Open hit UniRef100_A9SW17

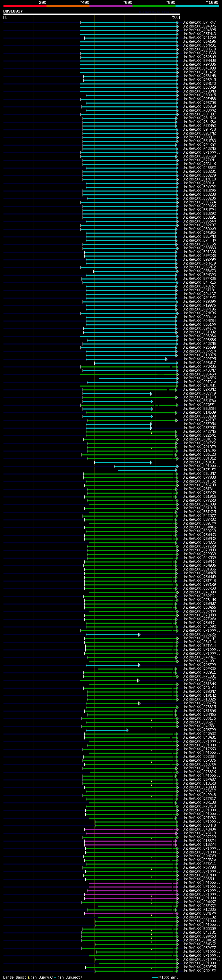tap(199, 363)
